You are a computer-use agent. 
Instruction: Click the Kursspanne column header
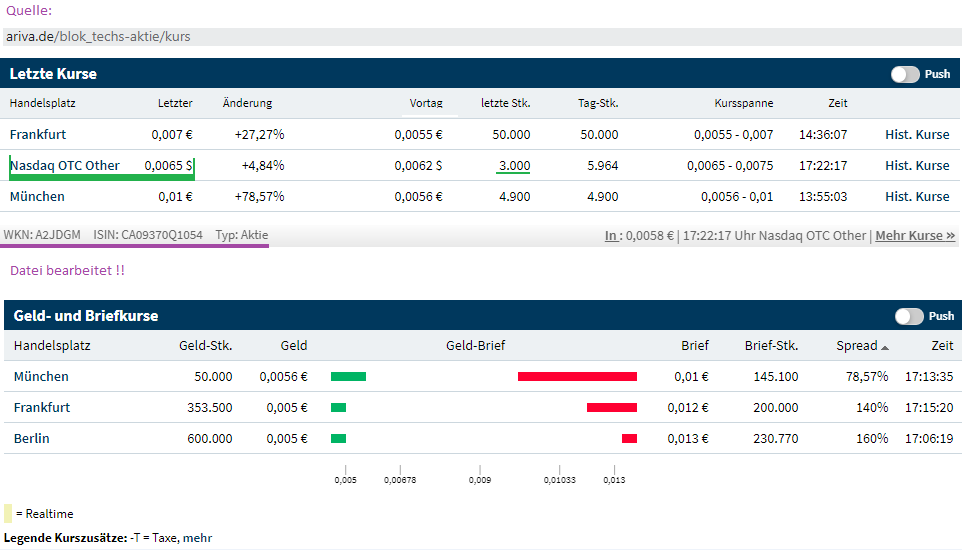(744, 103)
